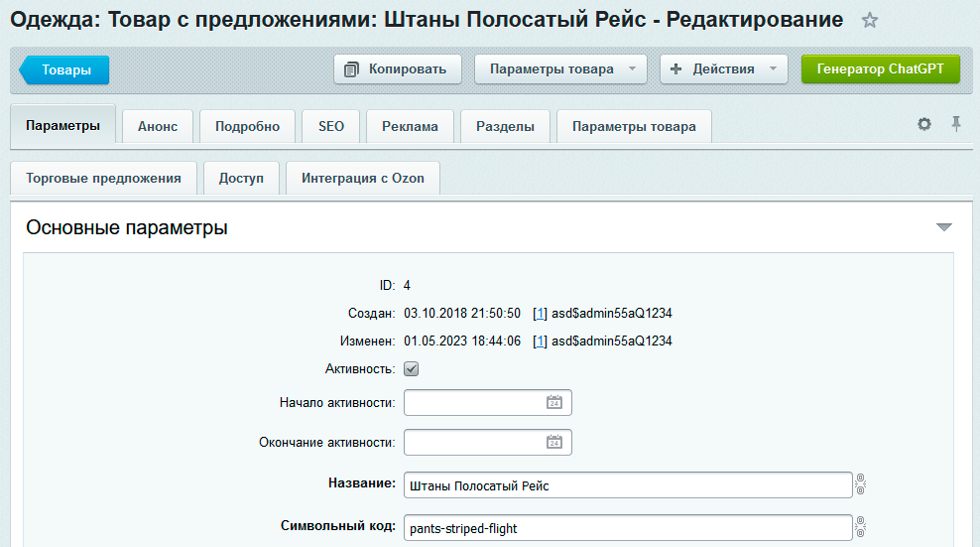Toggle the Активность checkbox
Image resolution: width=980 pixels, height=547 pixels.
[x=412, y=369]
